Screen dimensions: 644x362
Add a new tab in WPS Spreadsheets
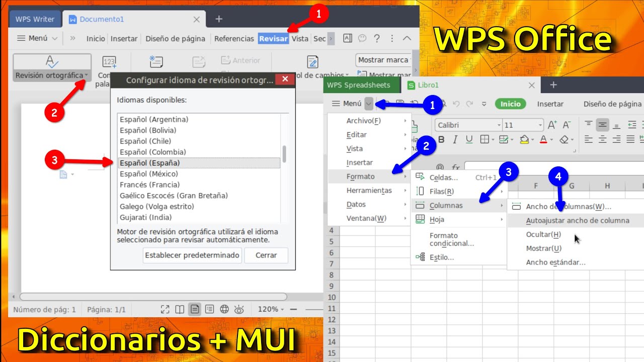coord(553,85)
